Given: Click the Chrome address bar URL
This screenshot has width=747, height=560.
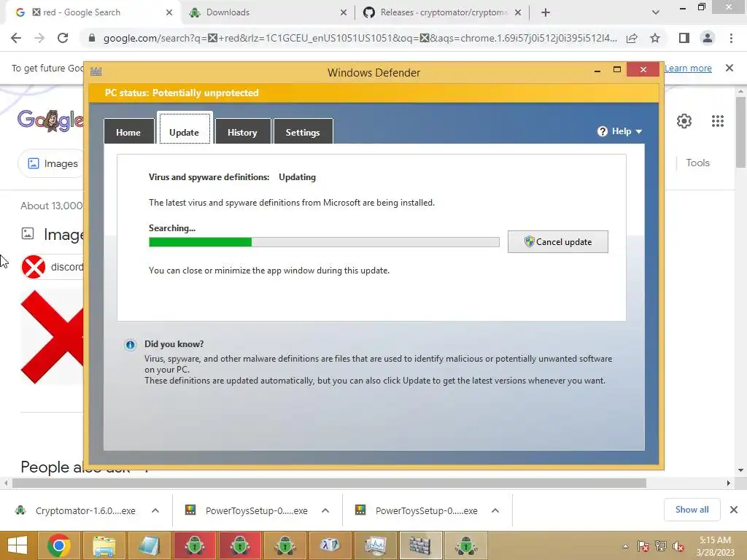Looking at the screenshot, I should click(360, 38).
